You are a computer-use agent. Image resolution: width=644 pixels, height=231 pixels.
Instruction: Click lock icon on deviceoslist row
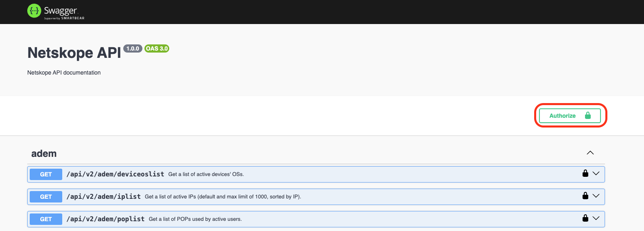[x=585, y=173]
